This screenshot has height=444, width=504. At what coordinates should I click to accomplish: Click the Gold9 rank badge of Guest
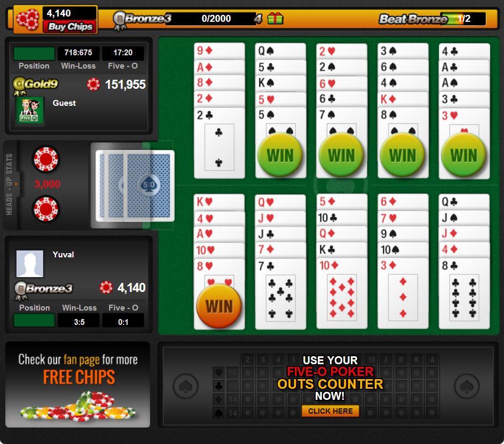click(35, 86)
